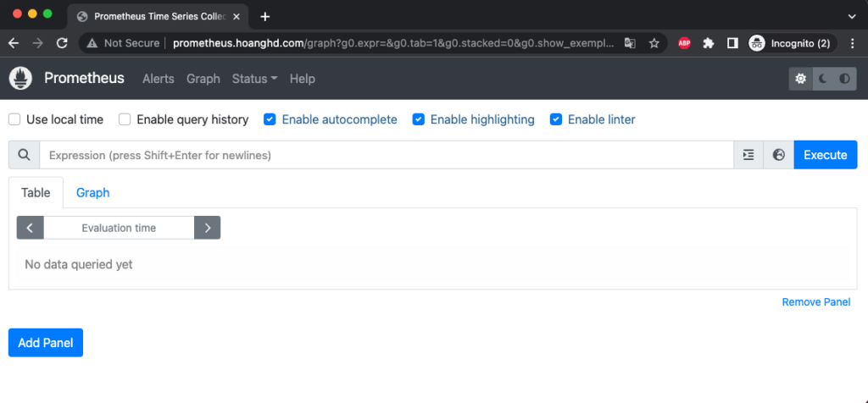Reload the page
The width and height of the screenshot is (868, 403).
click(63, 43)
